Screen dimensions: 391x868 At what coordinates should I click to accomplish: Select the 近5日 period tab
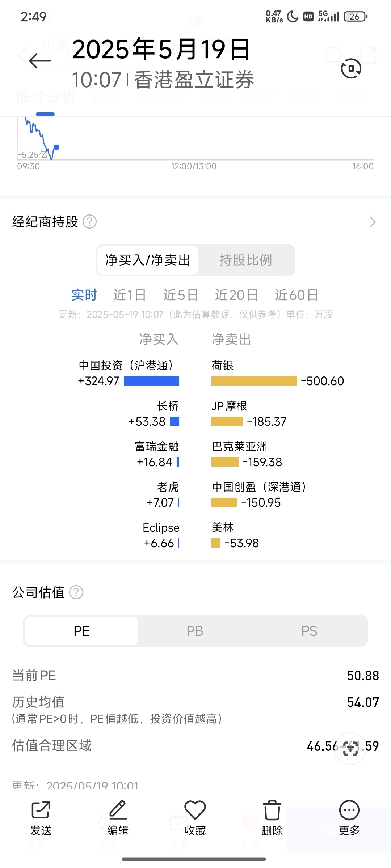(181, 295)
